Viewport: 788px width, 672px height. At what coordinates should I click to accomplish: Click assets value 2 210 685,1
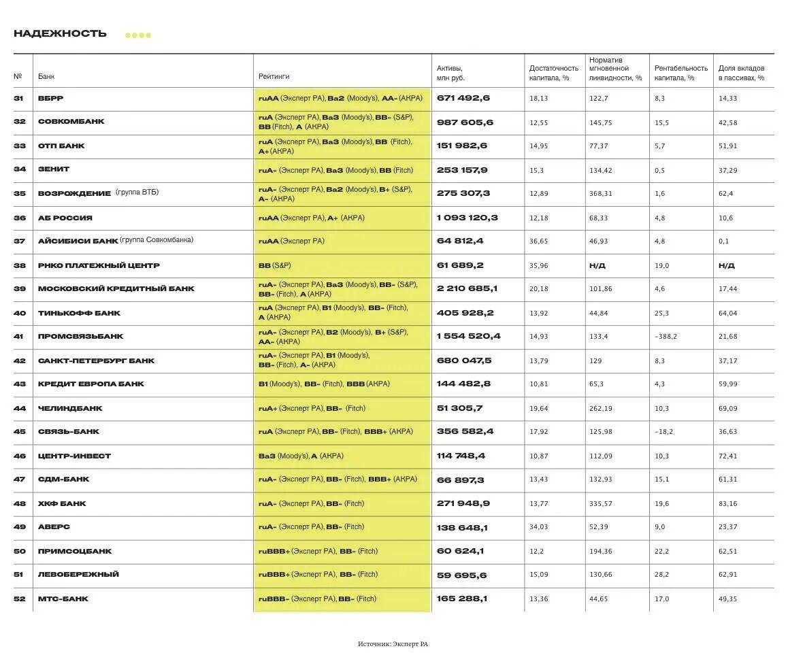[467, 289]
